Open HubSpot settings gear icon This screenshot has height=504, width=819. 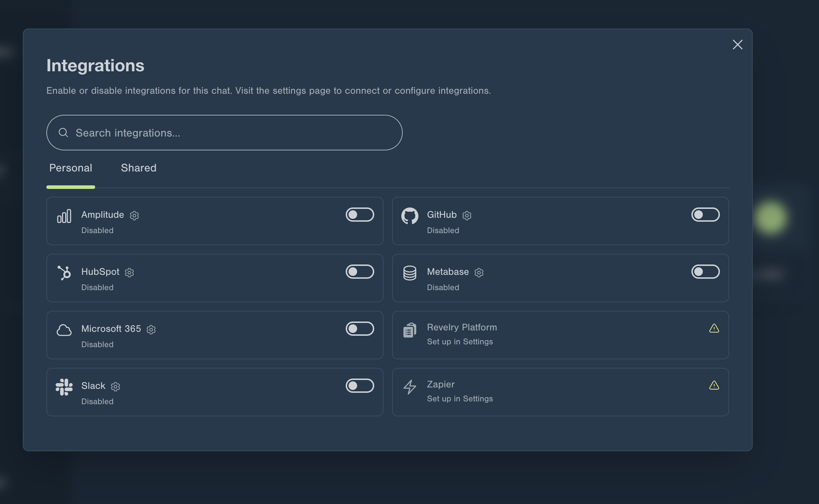129,272
